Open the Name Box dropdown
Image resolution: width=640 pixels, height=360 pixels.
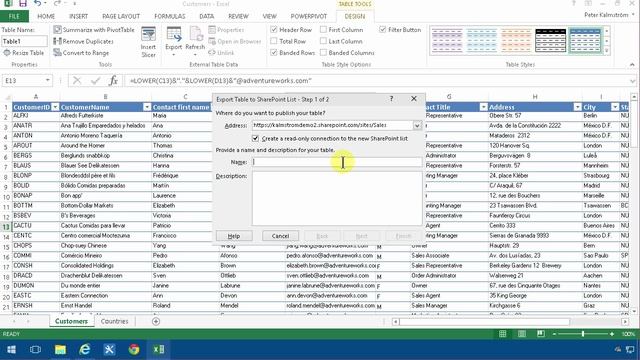click(47, 80)
